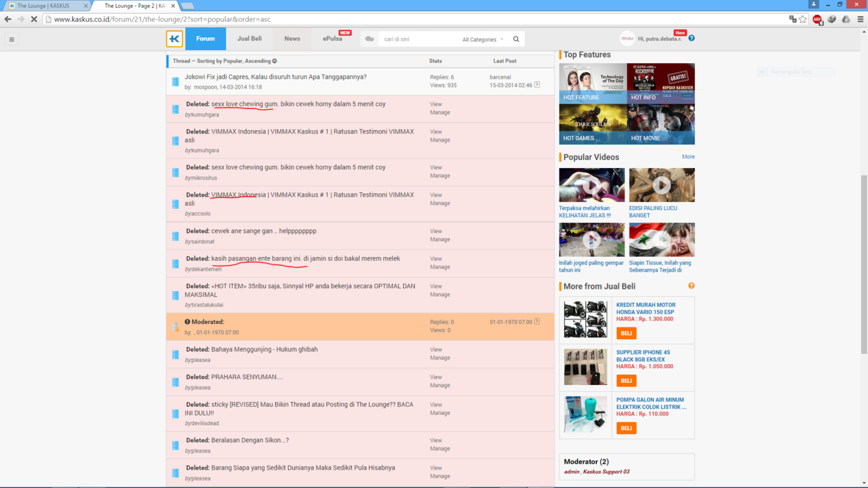View 'Bahaya Menggunjing - Hukum ghibah' thread
Image resolution: width=868 pixels, height=488 pixels.
[435, 350]
